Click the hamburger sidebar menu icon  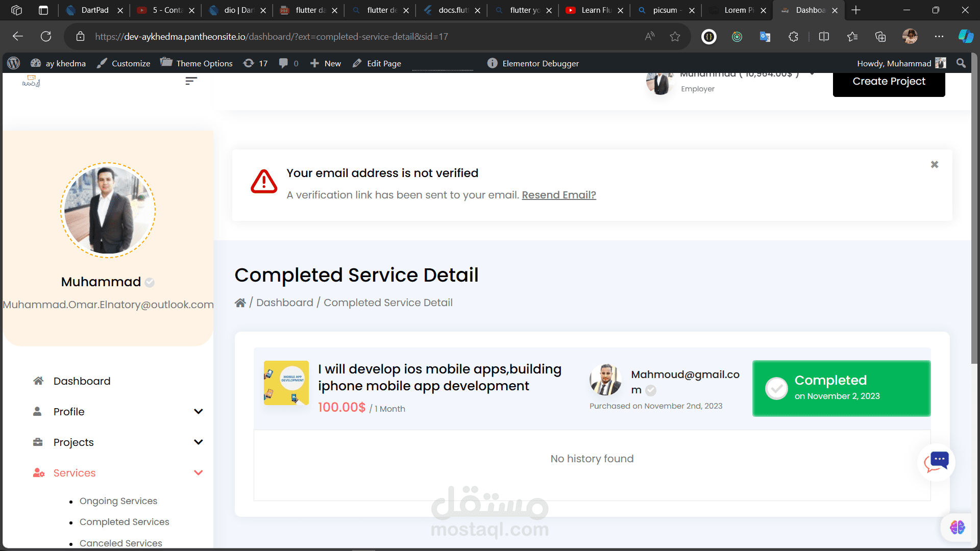pyautogui.click(x=191, y=81)
